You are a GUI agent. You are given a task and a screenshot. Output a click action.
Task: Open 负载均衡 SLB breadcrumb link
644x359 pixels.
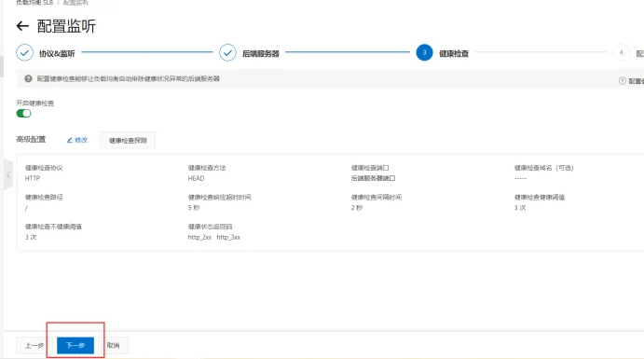pos(34,3)
